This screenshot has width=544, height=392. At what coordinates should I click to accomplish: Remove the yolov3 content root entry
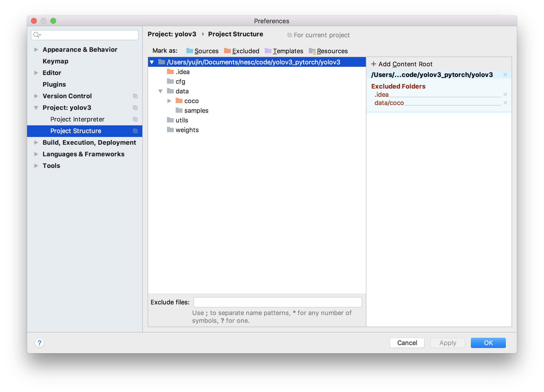[505, 75]
